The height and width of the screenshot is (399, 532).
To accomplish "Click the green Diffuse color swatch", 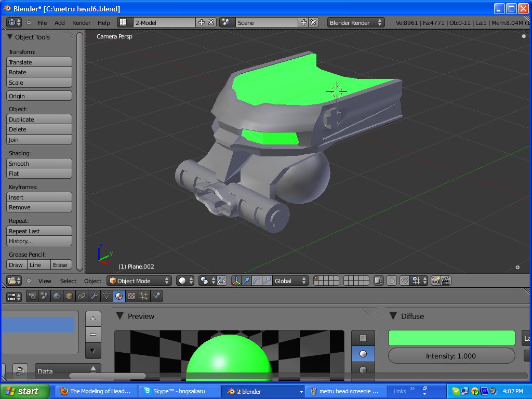I will click(451, 338).
